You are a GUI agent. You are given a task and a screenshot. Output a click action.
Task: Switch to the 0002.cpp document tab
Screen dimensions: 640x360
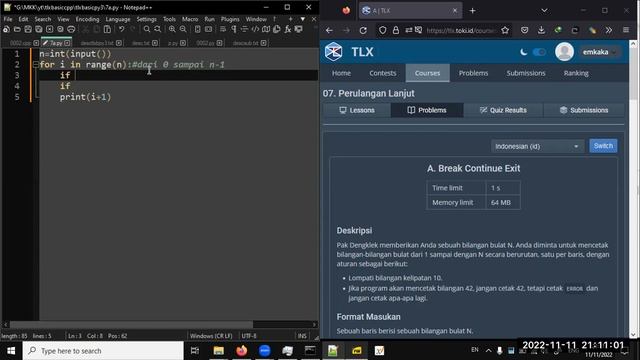(x=20, y=43)
